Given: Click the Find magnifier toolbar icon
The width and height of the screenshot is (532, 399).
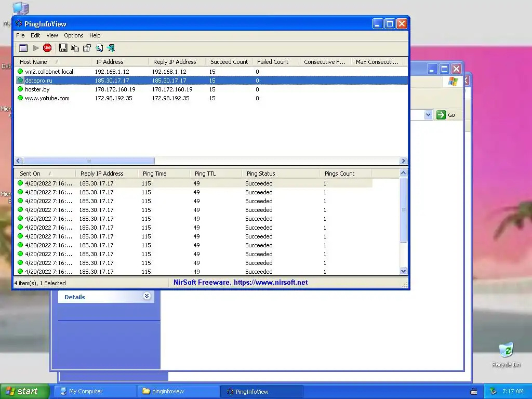Looking at the screenshot, I should coord(99,48).
